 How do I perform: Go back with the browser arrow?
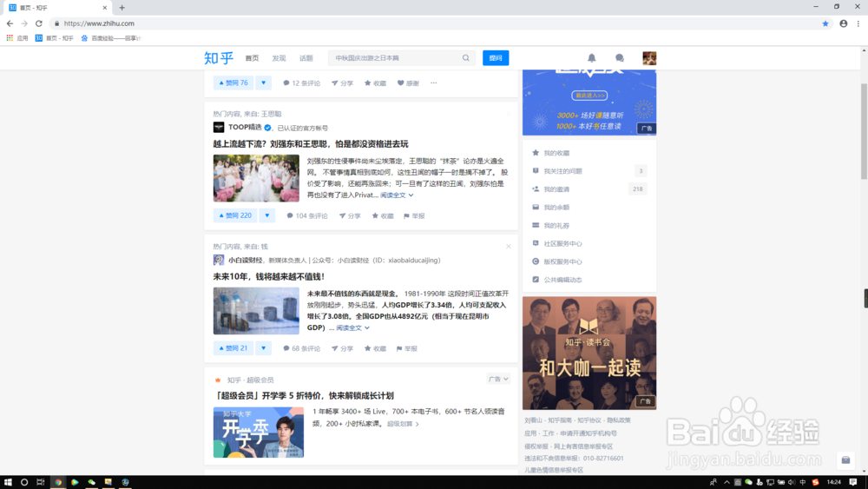click(x=10, y=23)
